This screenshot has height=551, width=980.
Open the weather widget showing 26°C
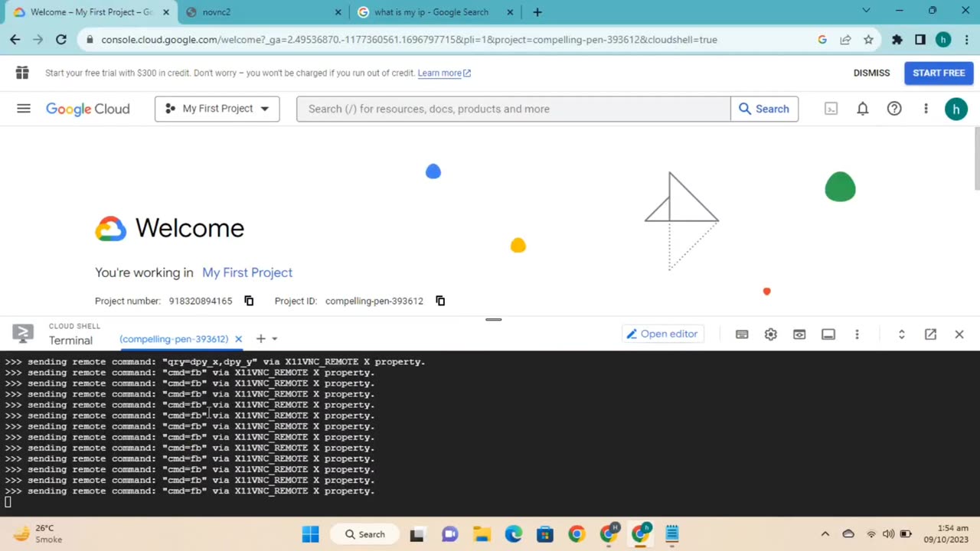point(38,533)
